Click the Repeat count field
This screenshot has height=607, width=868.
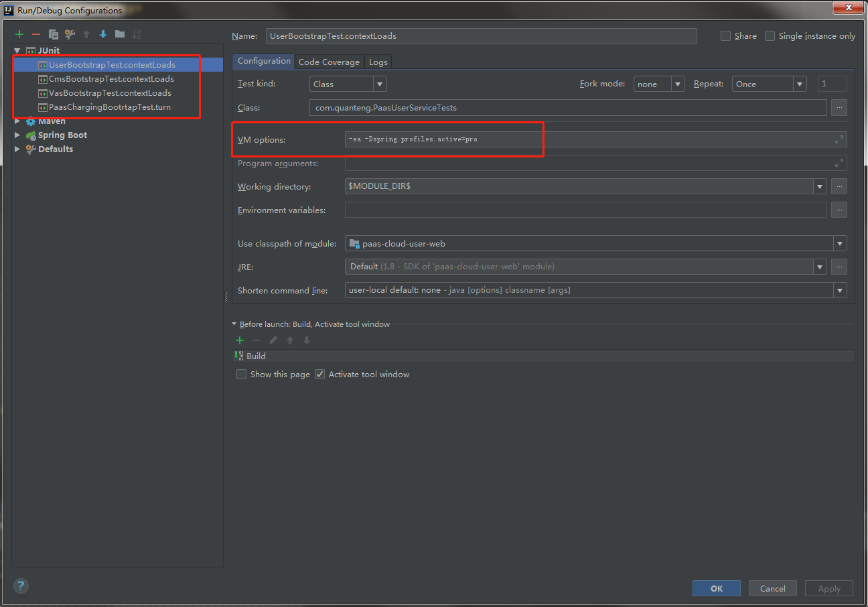(x=832, y=84)
